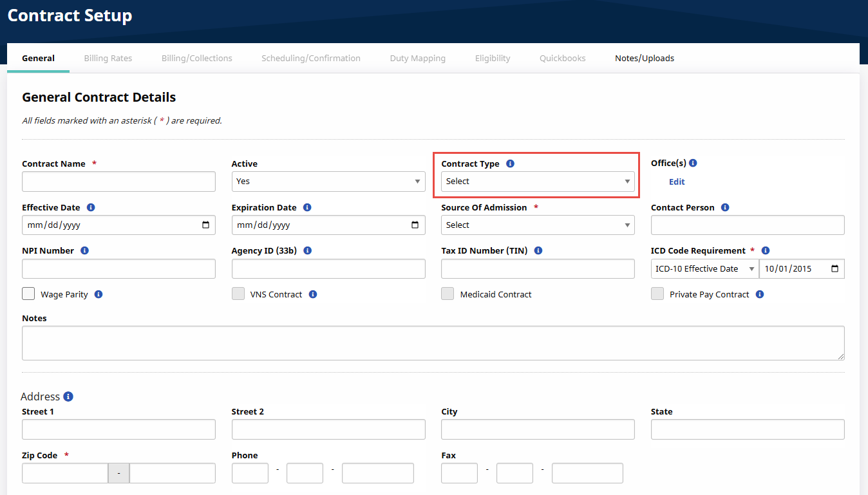Open the Expiration Date calendar picker icon
This screenshot has width=868, height=495.
[x=415, y=225]
